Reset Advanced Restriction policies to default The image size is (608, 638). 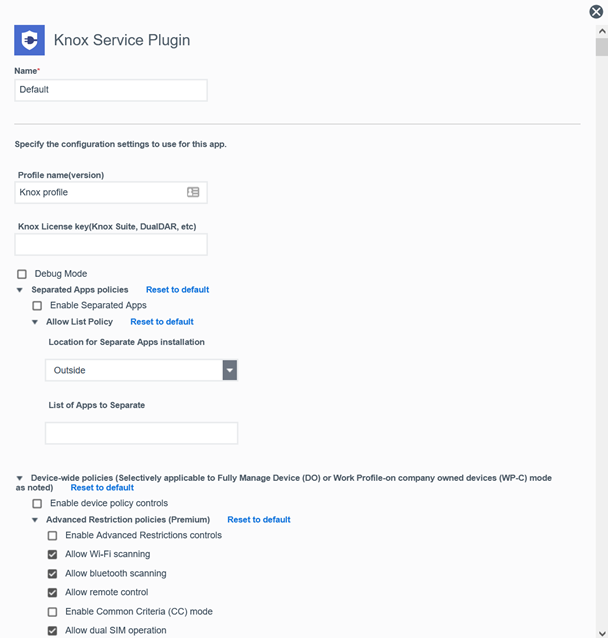tap(259, 520)
